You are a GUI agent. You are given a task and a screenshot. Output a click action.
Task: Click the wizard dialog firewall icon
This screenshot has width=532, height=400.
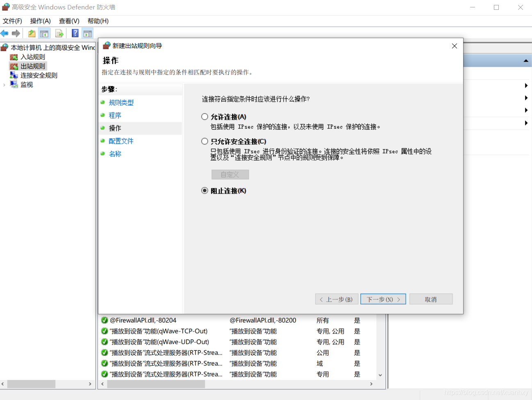tap(107, 46)
